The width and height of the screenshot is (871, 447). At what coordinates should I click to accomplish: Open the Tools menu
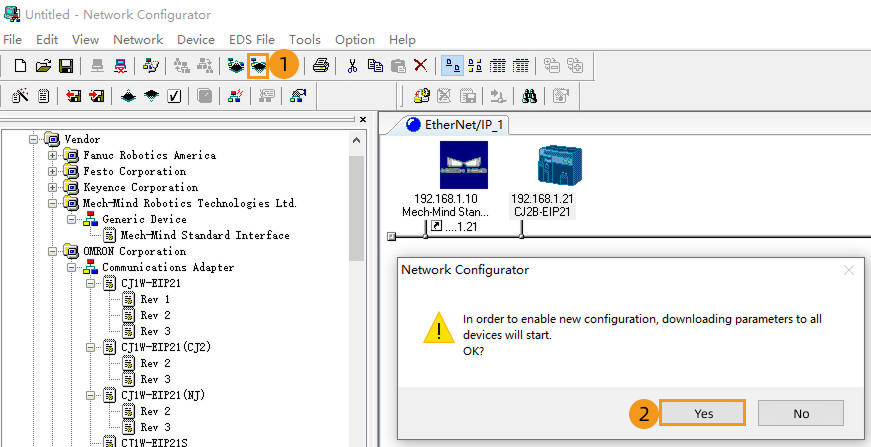point(304,39)
